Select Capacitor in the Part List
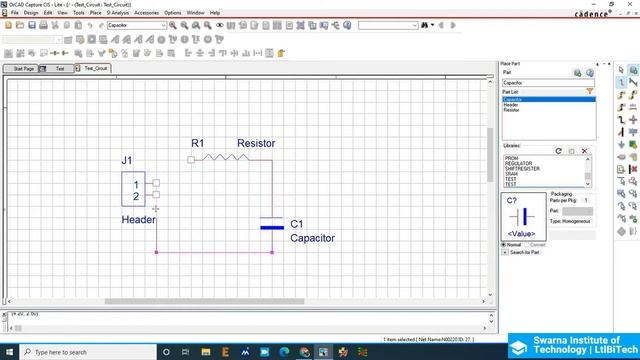This screenshot has height=360, width=640. (x=549, y=99)
